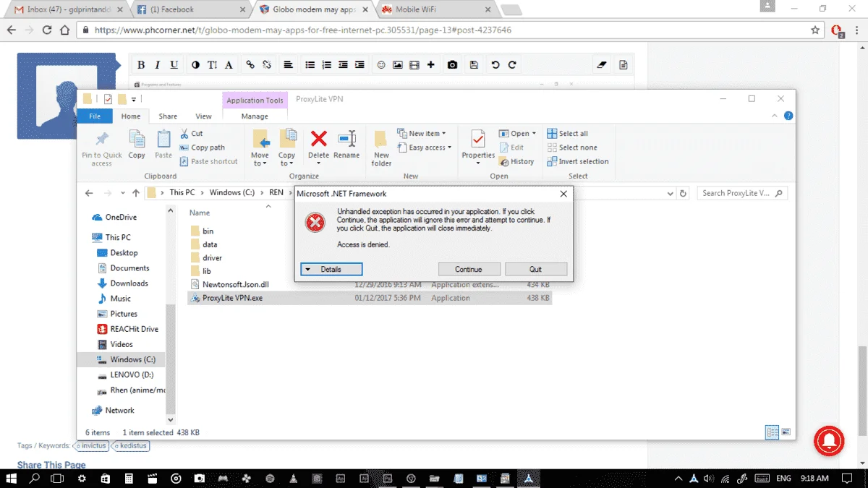
Task: Switch to the Facebook browser tab
Action: pos(190,9)
